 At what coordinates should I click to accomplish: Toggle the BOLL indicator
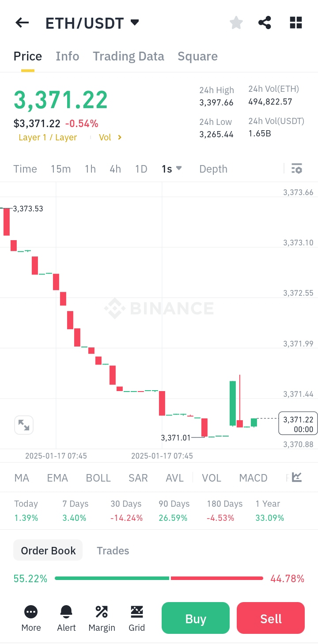point(98,478)
